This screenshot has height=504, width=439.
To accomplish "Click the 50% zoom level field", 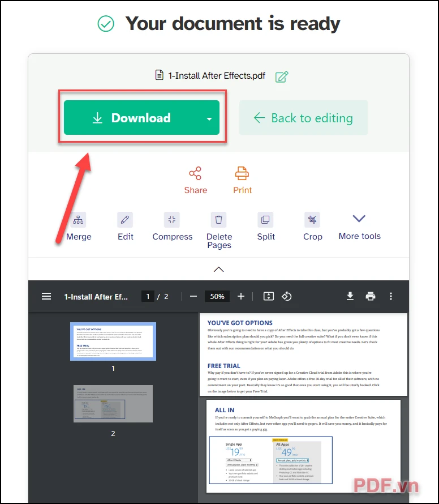I will point(217,296).
